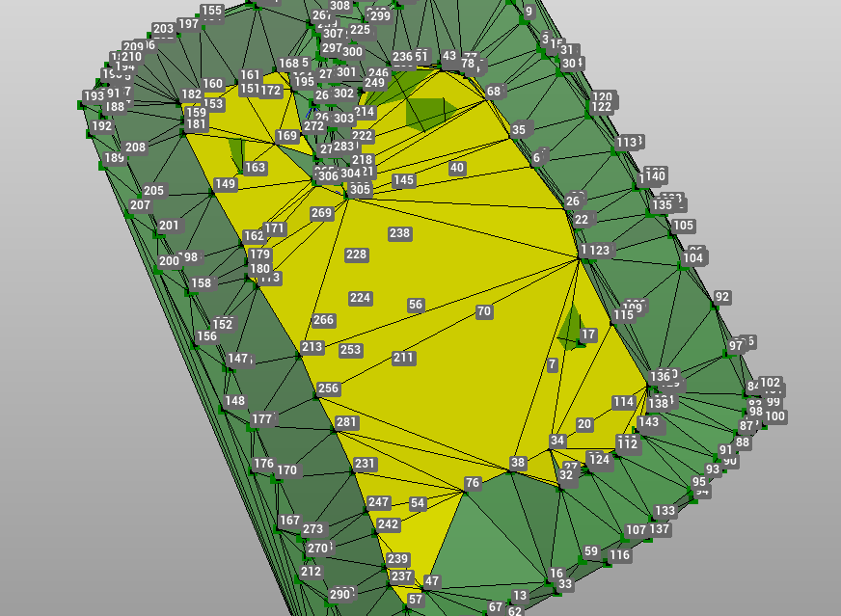Click node 163 near the green sliver

(x=256, y=167)
